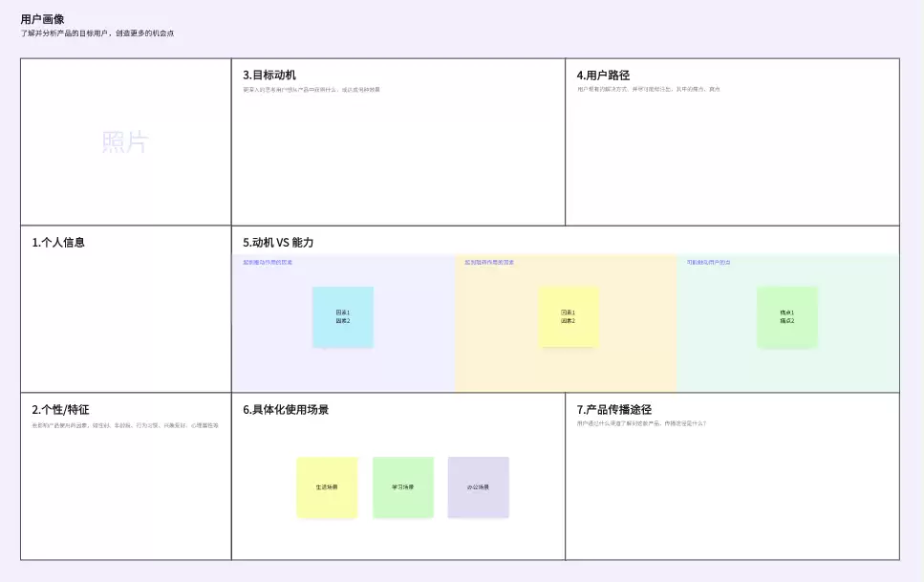Select the 2.个性/特征 heading

click(61, 409)
